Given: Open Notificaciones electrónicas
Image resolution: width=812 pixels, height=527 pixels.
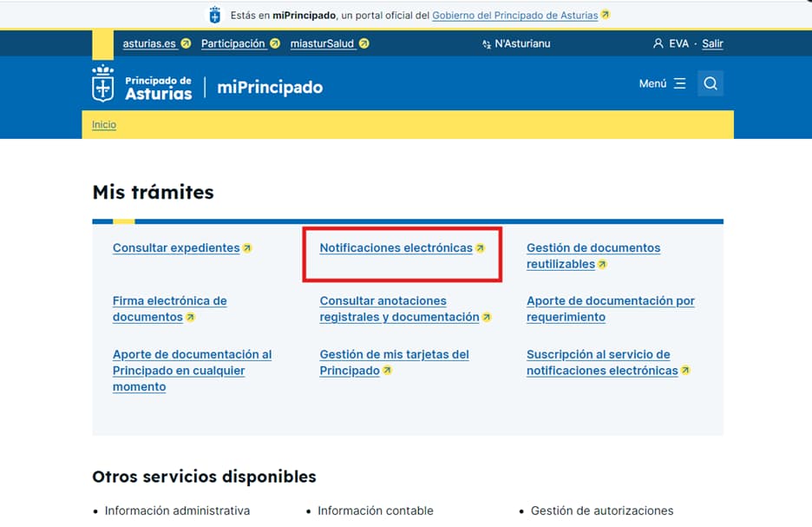Looking at the screenshot, I should (396, 248).
